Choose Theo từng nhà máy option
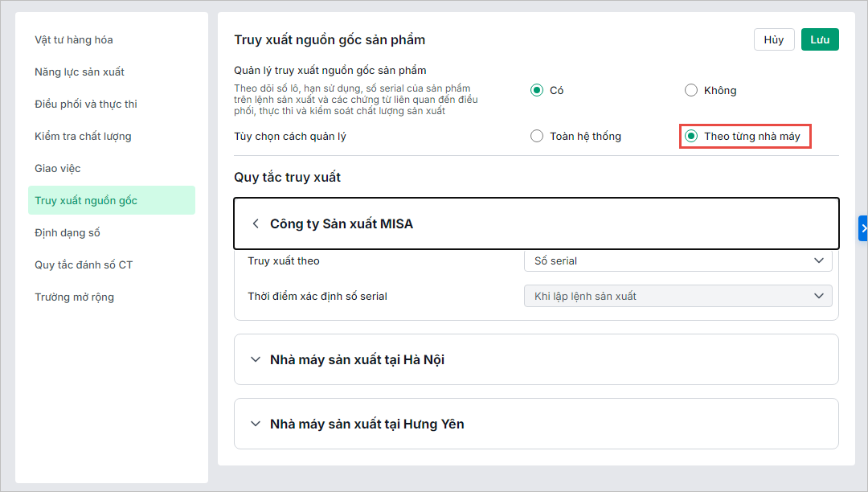This screenshot has height=492, width=868. 691,137
